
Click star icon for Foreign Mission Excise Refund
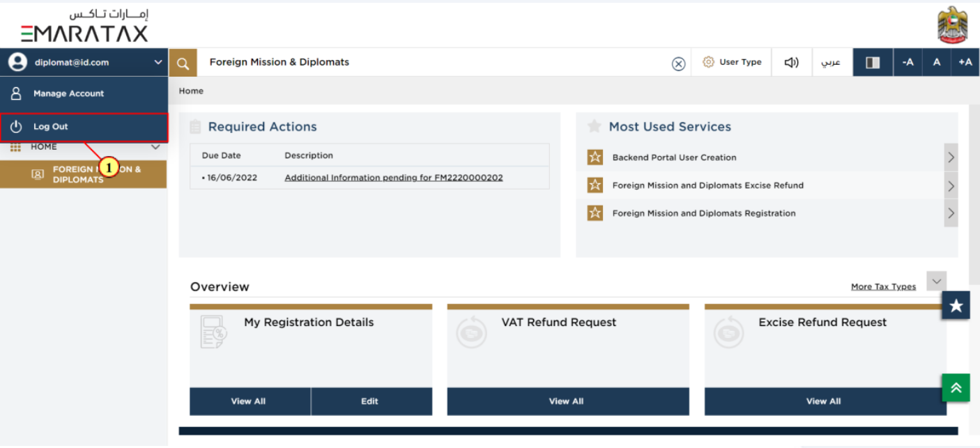click(595, 185)
